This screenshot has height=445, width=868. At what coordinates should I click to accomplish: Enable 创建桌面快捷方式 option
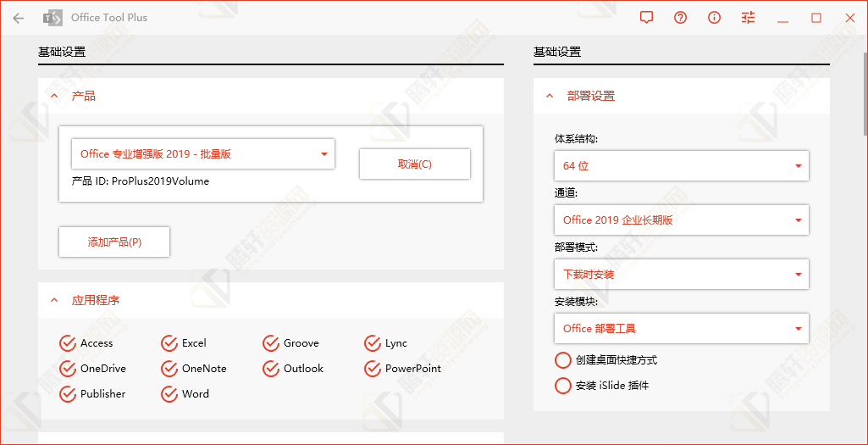point(562,360)
